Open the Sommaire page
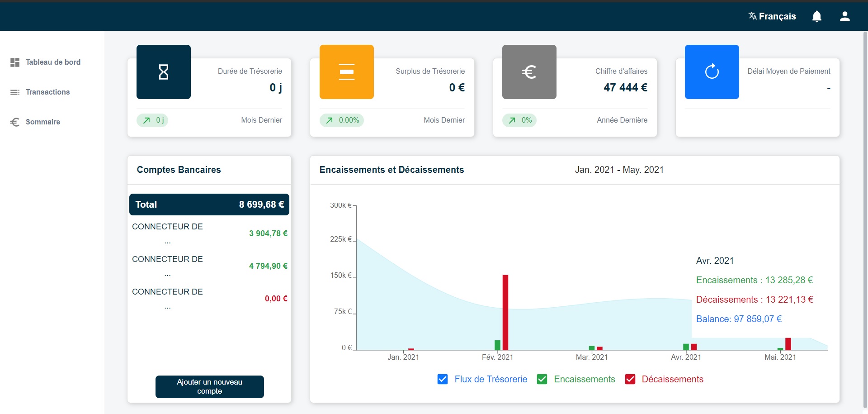 43,122
